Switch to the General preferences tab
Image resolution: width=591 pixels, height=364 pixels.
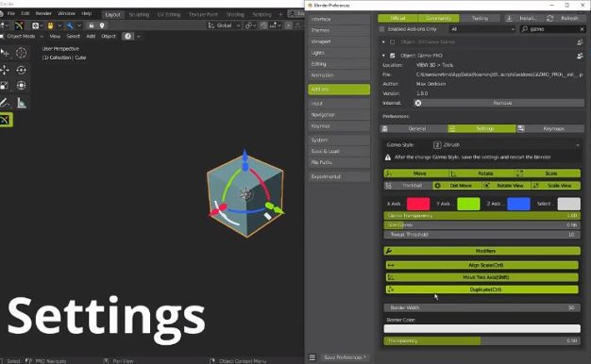pos(414,129)
